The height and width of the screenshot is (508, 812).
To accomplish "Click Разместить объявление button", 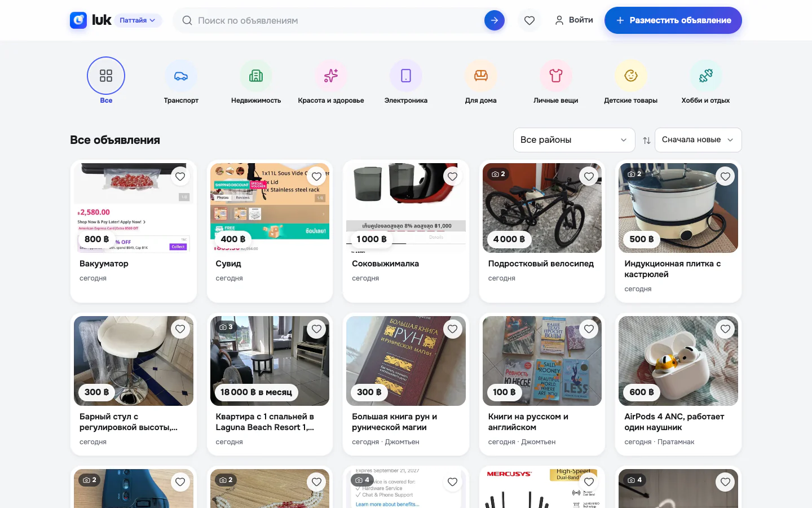I will click(673, 20).
